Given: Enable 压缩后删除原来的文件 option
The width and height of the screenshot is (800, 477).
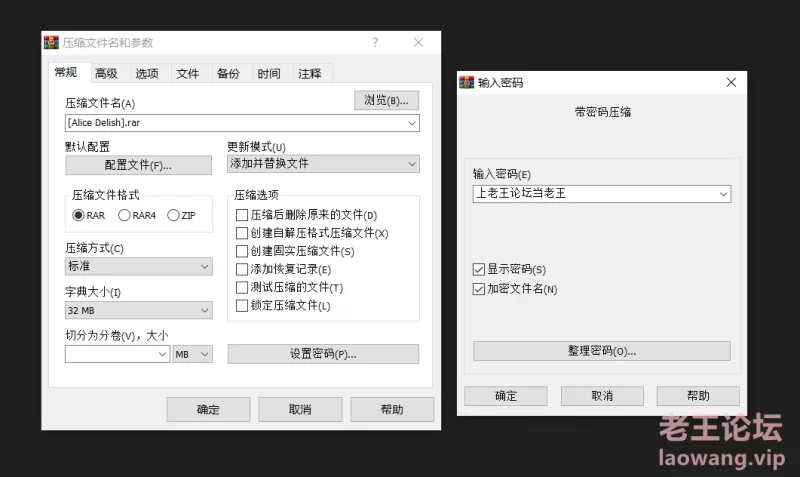Looking at the screenshot, I should (241, 215).
